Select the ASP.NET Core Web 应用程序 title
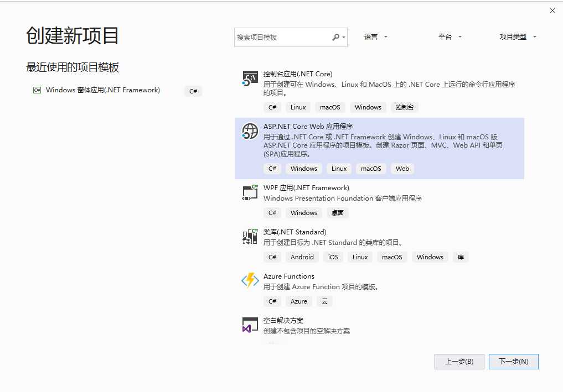The image size is (563, 392). (308, 126)
